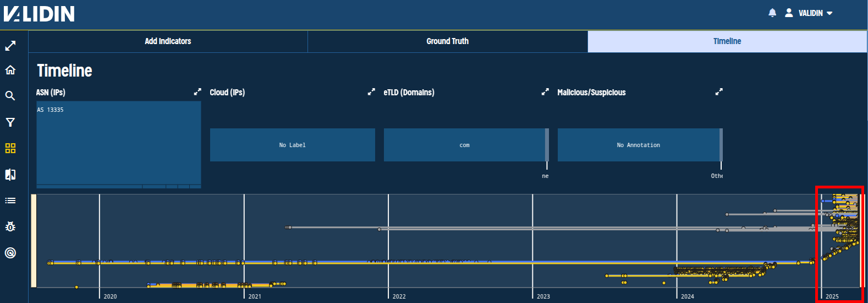Open the bug icon in sidebar
The width and height of the screenshot is (868, 303).
(10, 226)
